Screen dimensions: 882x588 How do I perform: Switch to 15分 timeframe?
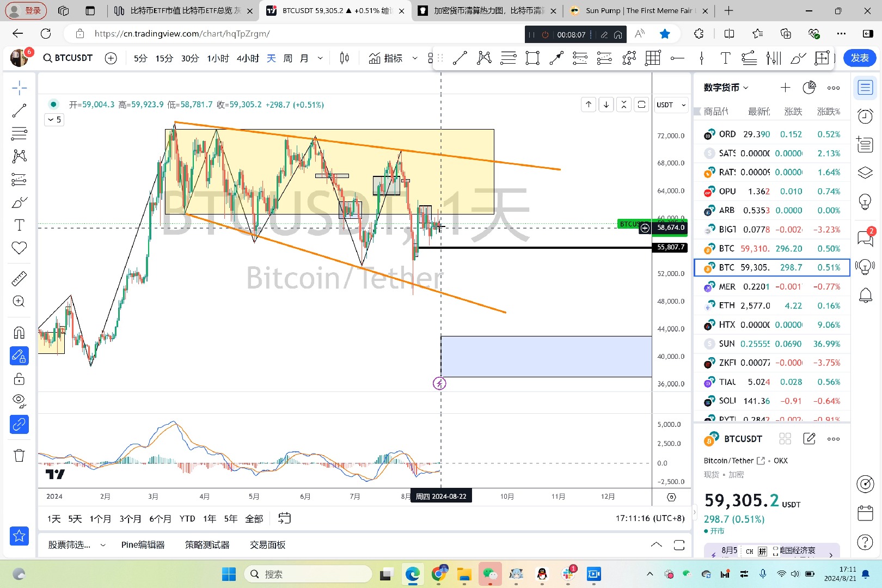(x=164, y=58)
